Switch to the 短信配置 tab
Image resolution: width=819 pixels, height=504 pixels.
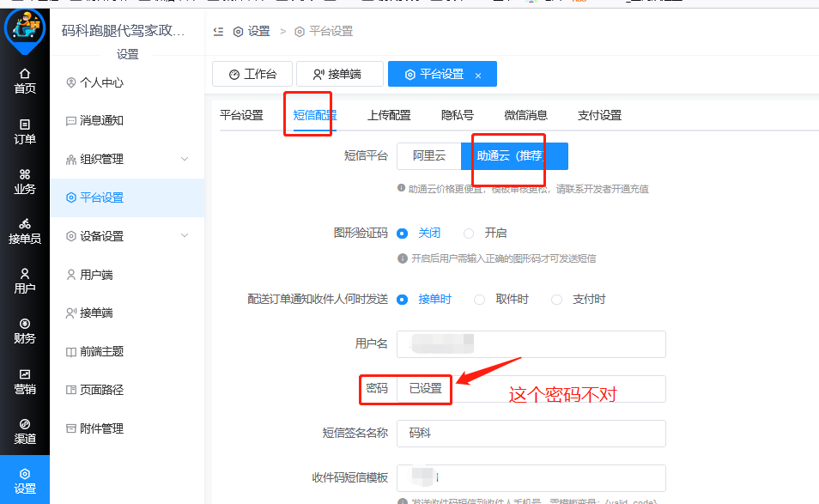point(314,115)
